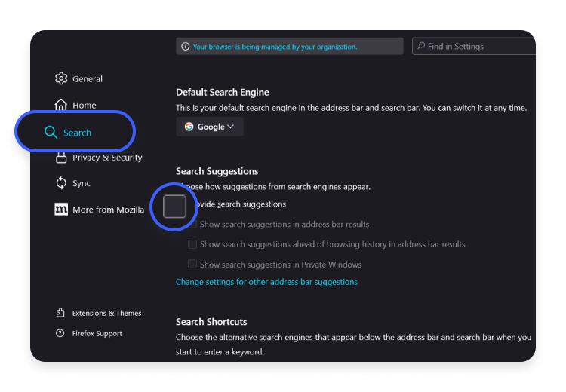Click the Firefox Support question icon
Screen dimensions: 566x392
coord(60,333)
